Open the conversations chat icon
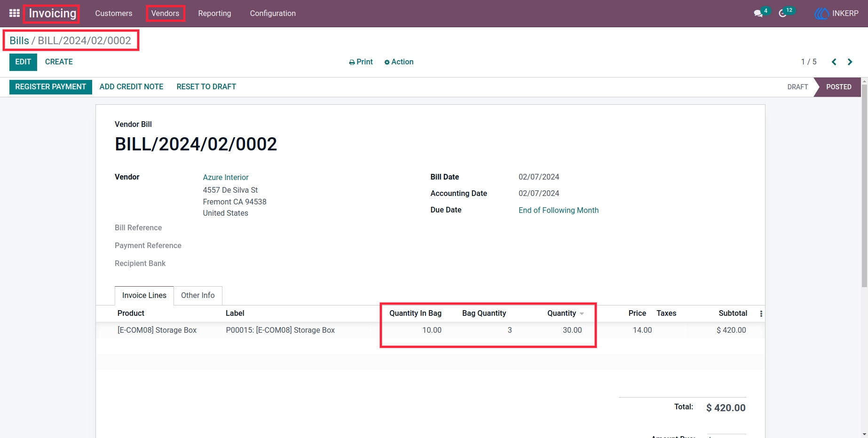Viewport: 868px width, 438px height. (758, 14)
